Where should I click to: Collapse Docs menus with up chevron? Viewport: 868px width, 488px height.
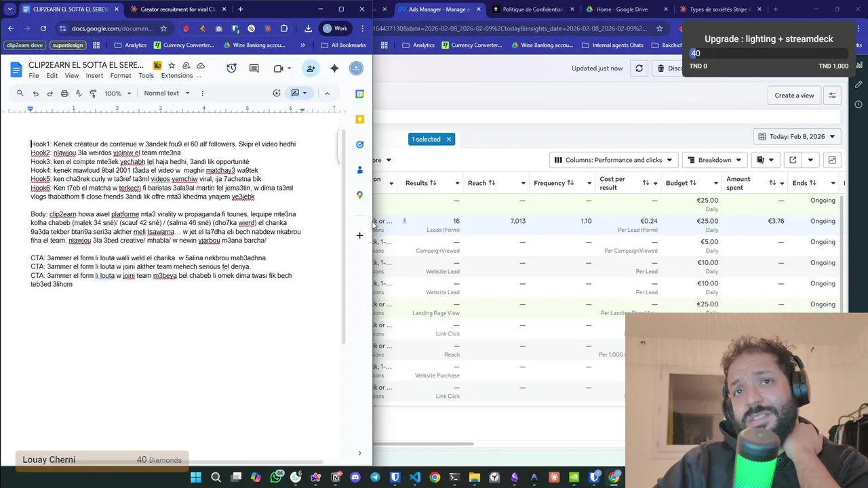(x=327, y=93)
